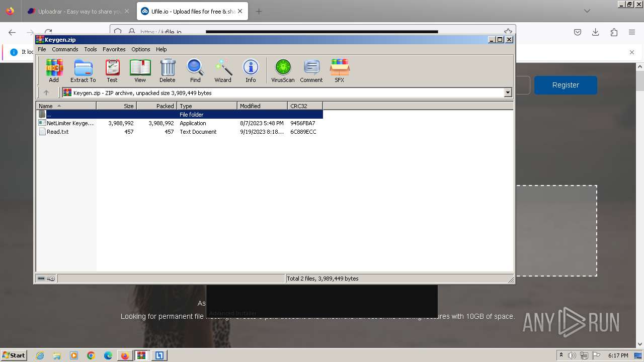This screenshot has width=644, height=362.
Task: Select the NetLimiter Keygen application file
Action: click(x=179, y=123)
